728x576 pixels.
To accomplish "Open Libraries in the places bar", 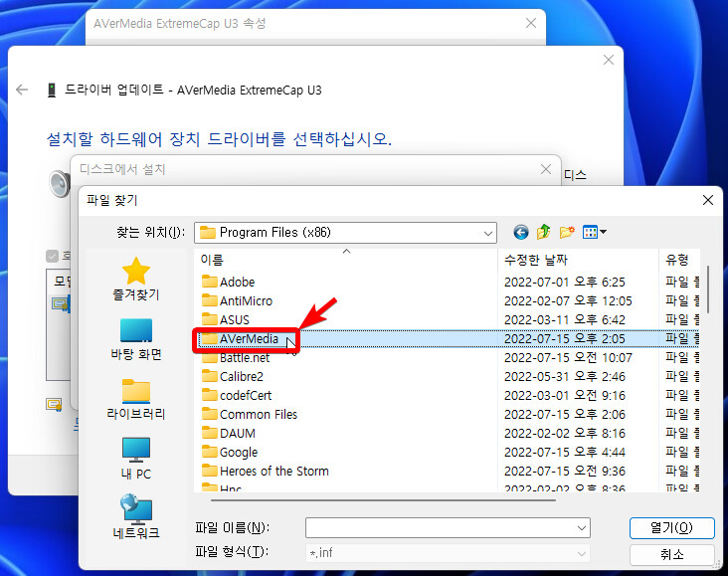I will coord(136,400).
